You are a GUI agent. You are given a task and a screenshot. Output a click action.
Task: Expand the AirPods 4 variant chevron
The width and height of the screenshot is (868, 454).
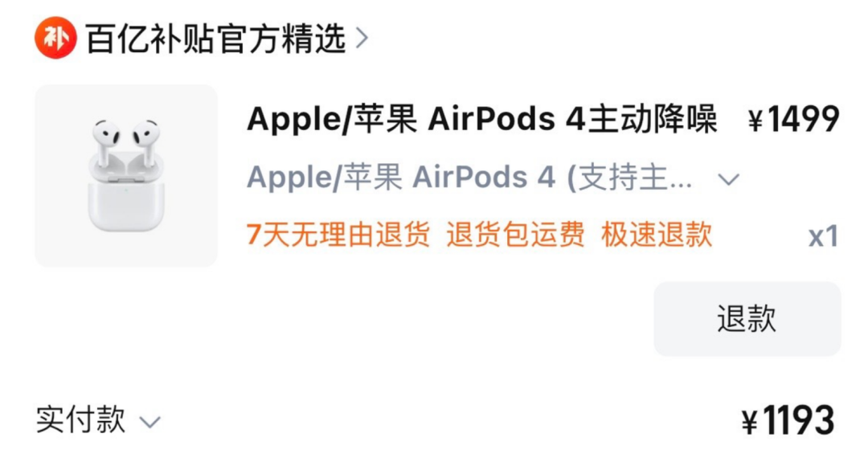(728, 179)
